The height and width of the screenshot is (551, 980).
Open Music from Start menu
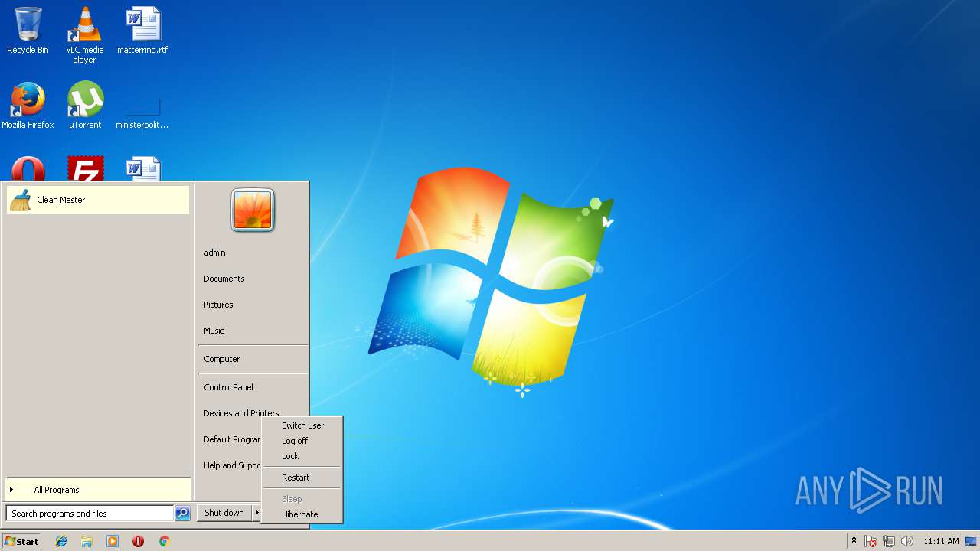(252, 331)
